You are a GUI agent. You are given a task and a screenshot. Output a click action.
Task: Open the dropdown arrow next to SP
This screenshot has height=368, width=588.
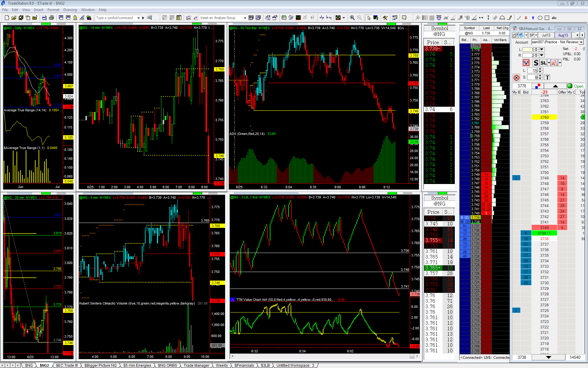[536, 35]
